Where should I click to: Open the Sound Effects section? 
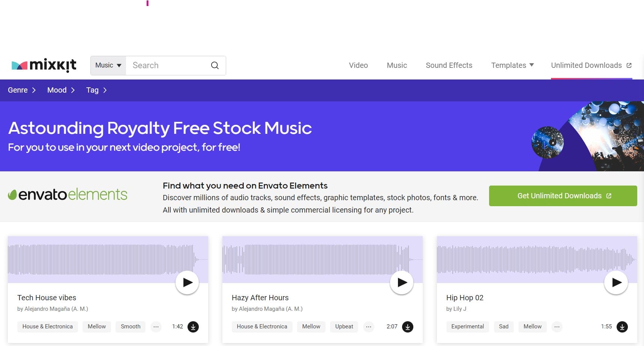click(449, 65)
